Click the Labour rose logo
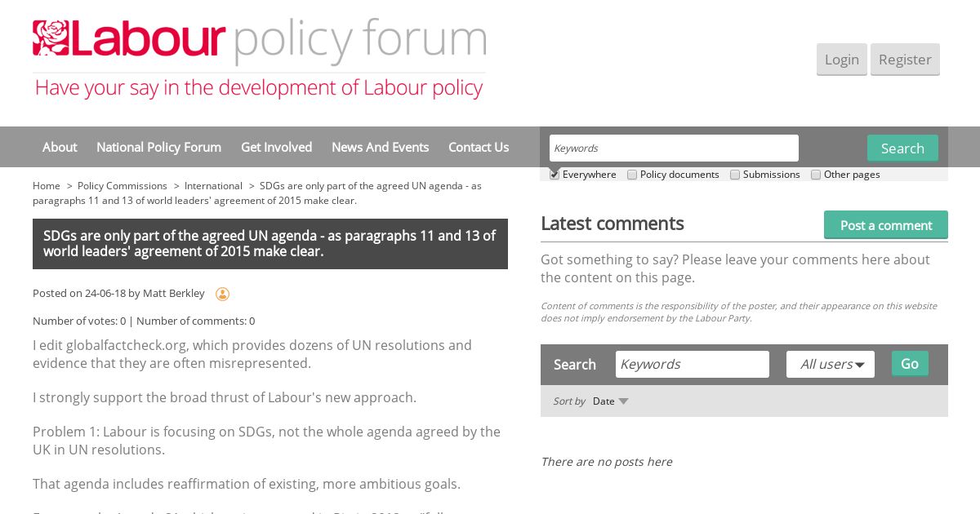 point(50,38)
